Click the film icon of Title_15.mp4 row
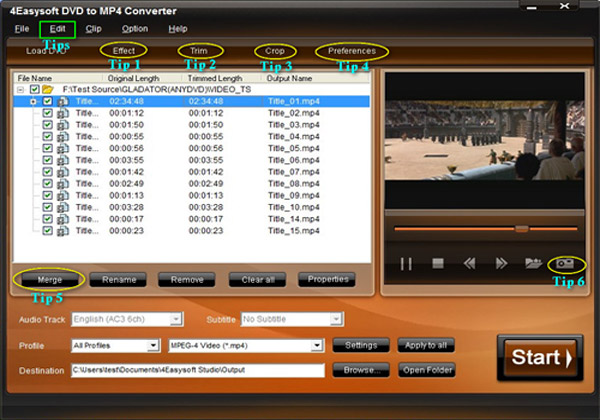Image resolution: width=600 pixels, height=420 pixels. pos(63,231)
